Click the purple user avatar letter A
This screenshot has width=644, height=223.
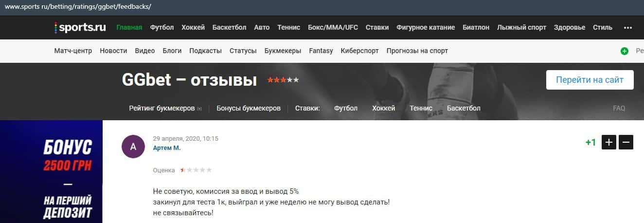133,146
